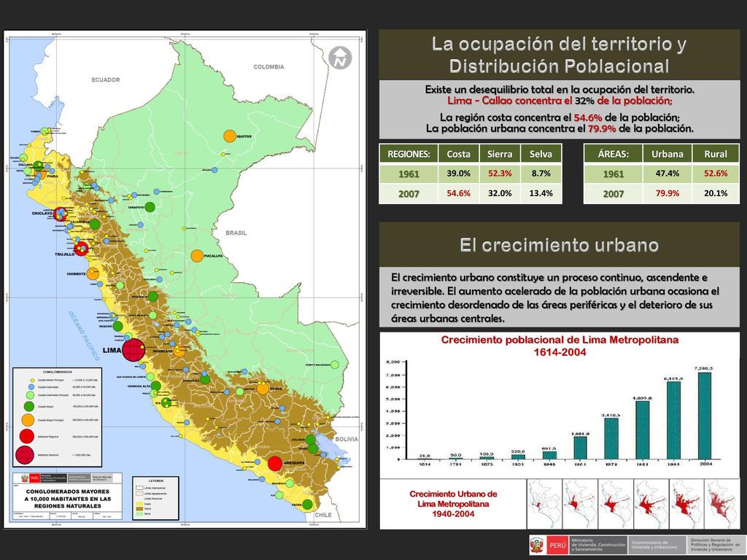Select the red Trujillo city marker
This screenshot has width=747, height=560.
(x=82, y=249)
